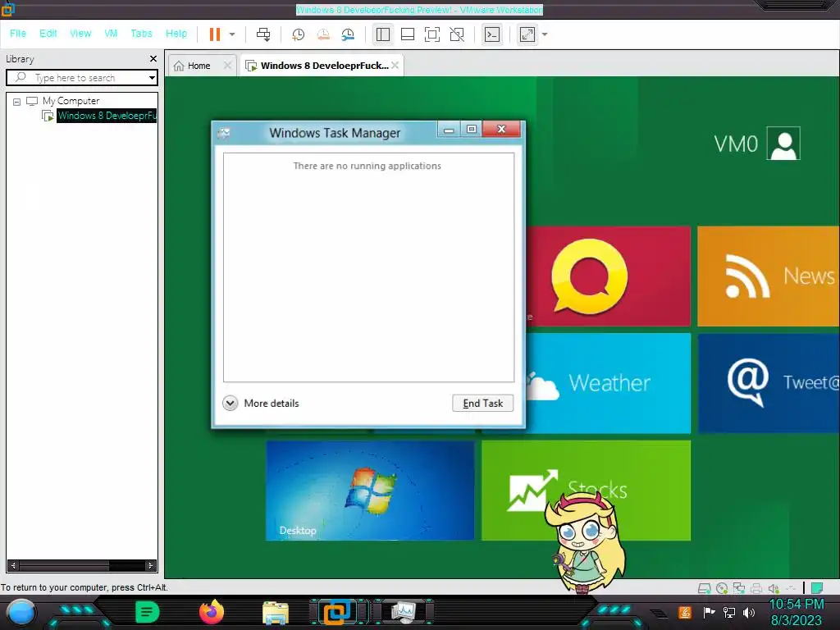Image resolution: width=840 pixels, height=630 pixels.
Task: Open the News tile
Action: click(769, 276)
